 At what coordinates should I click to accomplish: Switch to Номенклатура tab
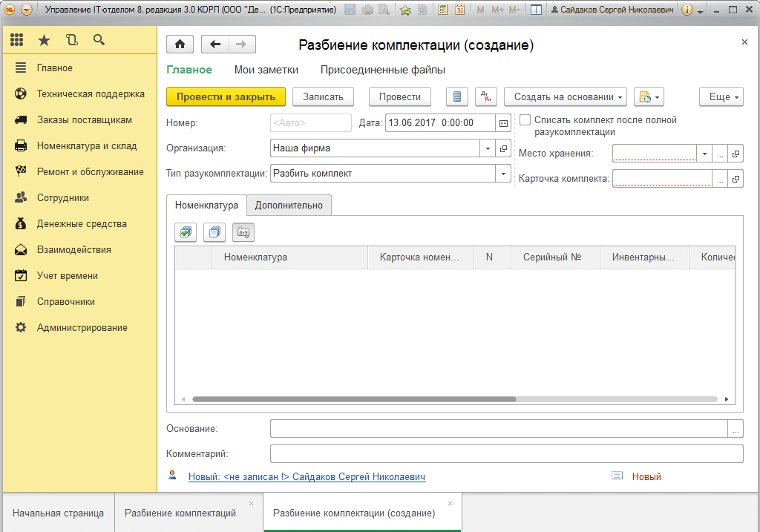click(206, 206)
